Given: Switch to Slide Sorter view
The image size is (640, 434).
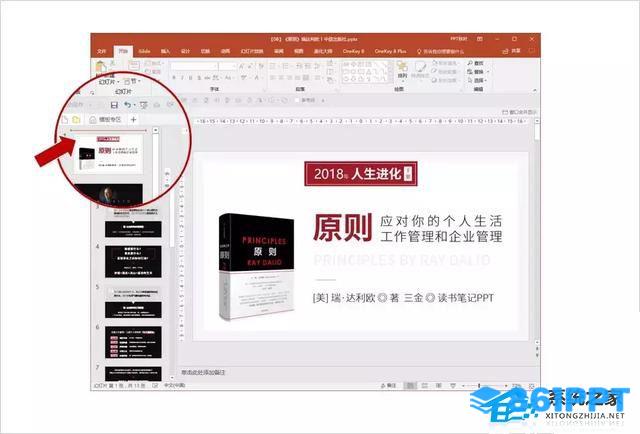Looking at the screenshot, I should point(424,385).
